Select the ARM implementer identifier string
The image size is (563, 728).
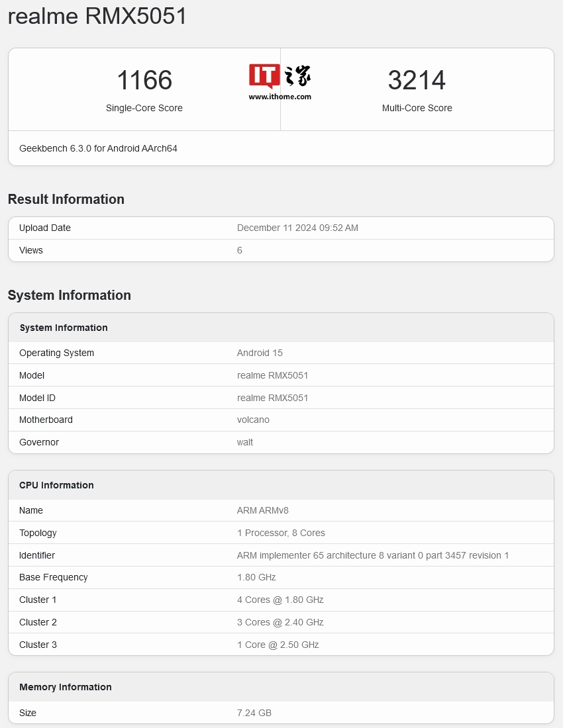(x=373, y=555)
